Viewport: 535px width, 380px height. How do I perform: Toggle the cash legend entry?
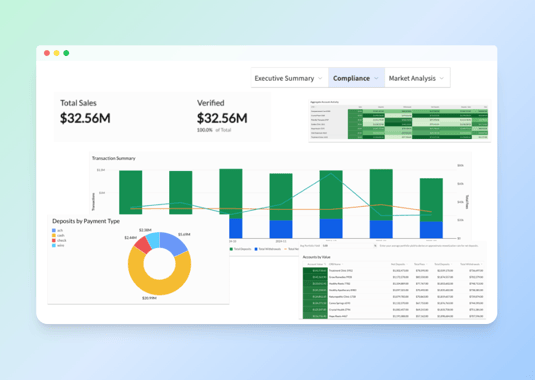tap(58, 235)
